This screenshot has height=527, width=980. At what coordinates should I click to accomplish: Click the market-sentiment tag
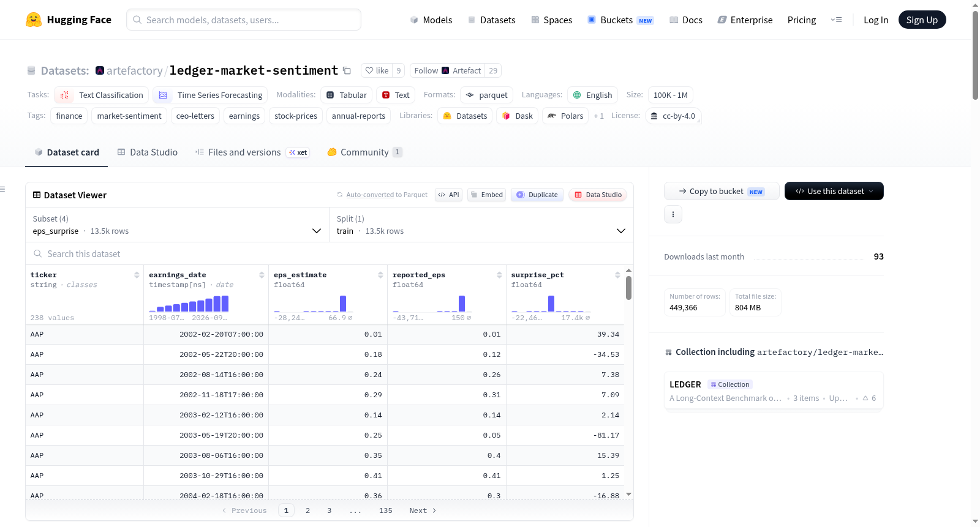tap(129, 116)
